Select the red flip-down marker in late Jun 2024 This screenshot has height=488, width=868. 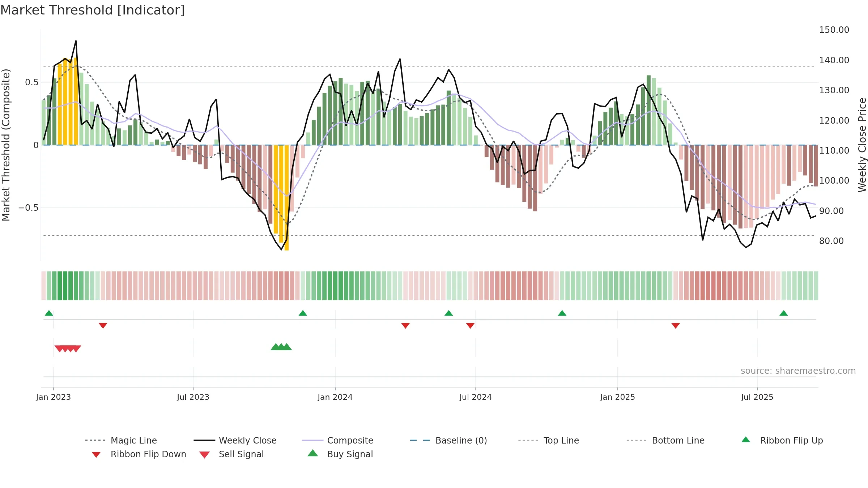470,326
